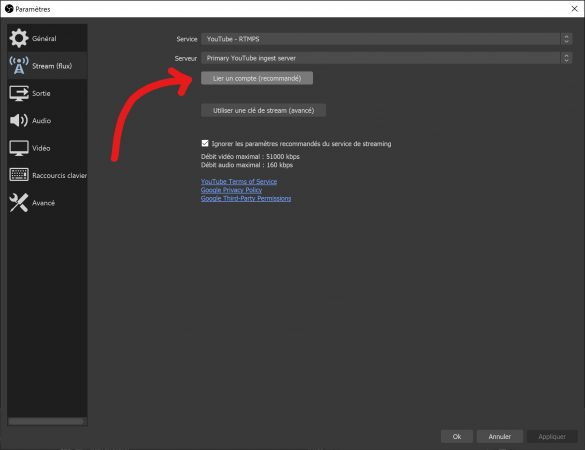Switch to Vidéo settings label
Screen dimensions: 585x450
tap(41, 148)
